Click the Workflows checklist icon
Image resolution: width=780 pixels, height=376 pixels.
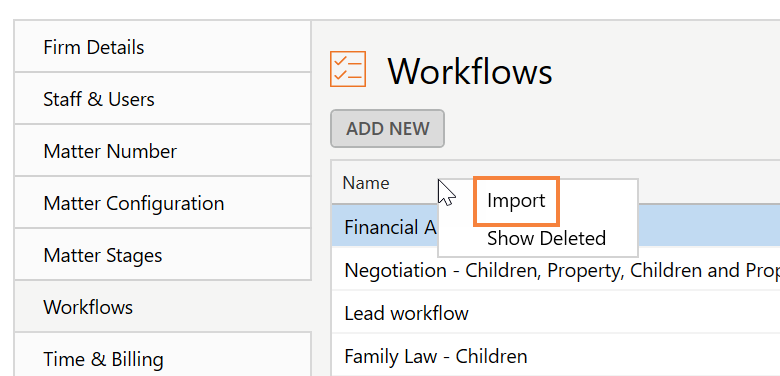348,69
